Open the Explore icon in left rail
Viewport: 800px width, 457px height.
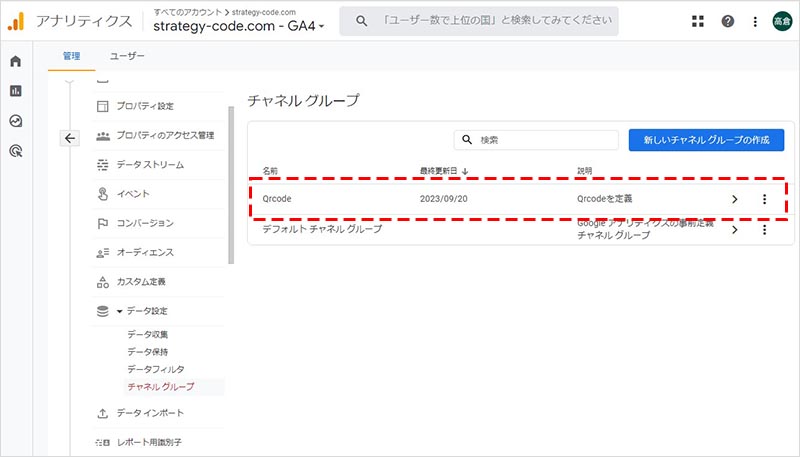[15, 121]
